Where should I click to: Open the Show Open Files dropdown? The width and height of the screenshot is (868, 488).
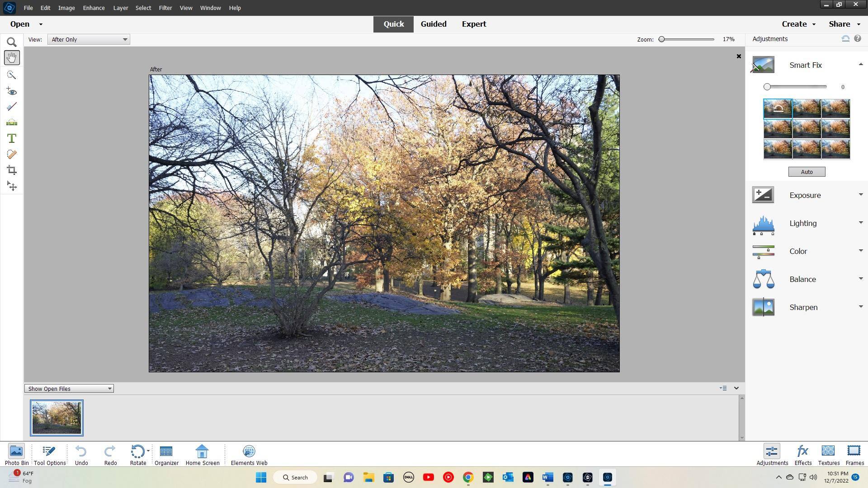tap(69, 389)
